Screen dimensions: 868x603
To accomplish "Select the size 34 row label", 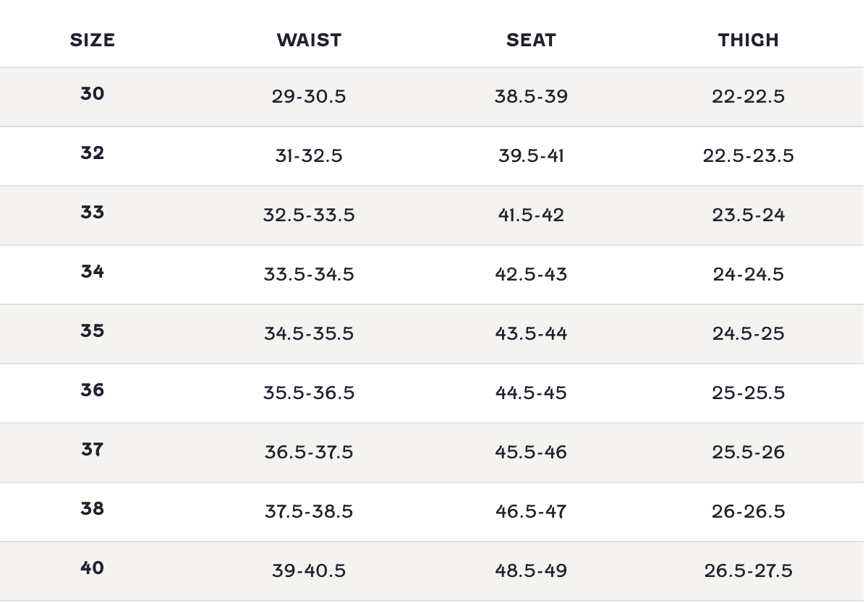I will [92, 272].
